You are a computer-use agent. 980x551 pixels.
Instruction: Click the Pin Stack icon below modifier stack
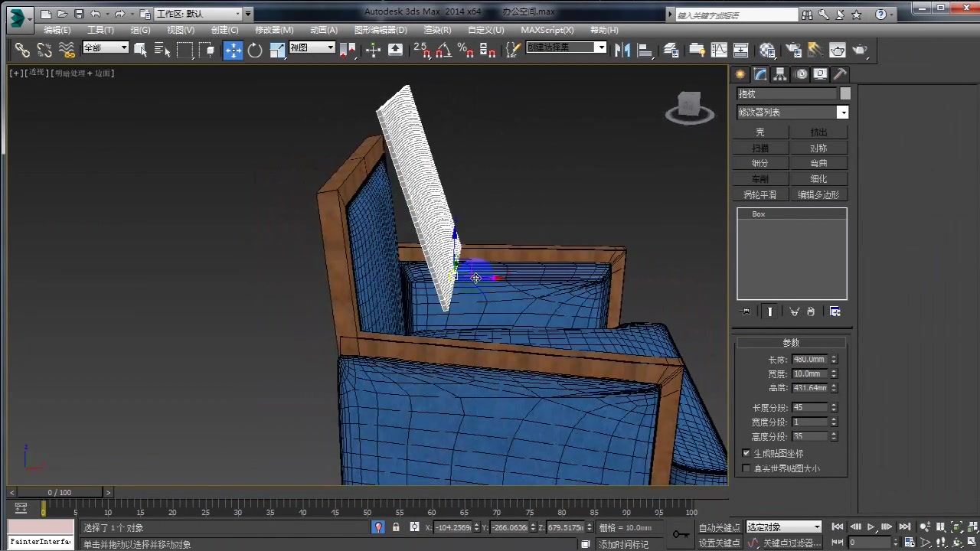(x=744, y=311)
